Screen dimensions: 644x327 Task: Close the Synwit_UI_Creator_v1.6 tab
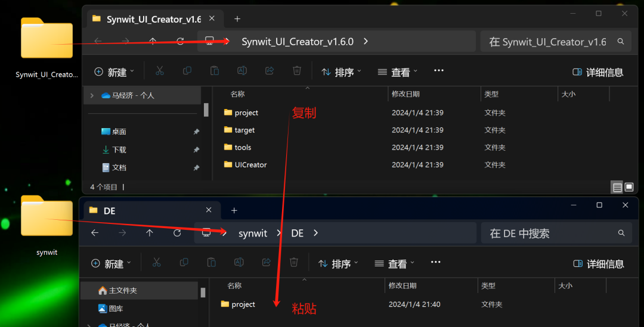coord(212,18)
